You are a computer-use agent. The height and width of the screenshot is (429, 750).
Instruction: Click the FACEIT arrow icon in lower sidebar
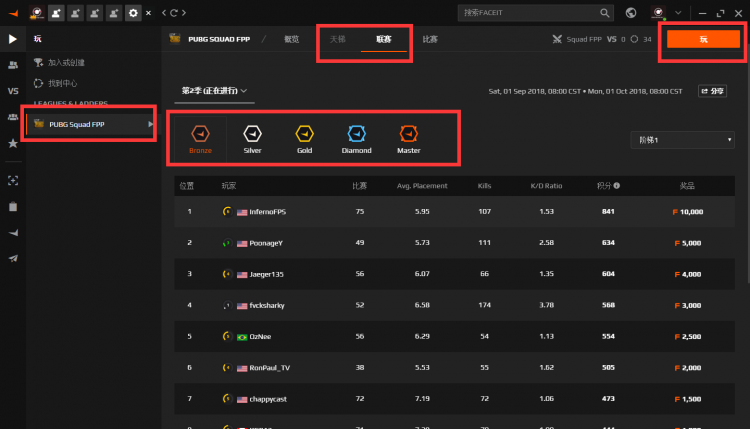point(13,232)
